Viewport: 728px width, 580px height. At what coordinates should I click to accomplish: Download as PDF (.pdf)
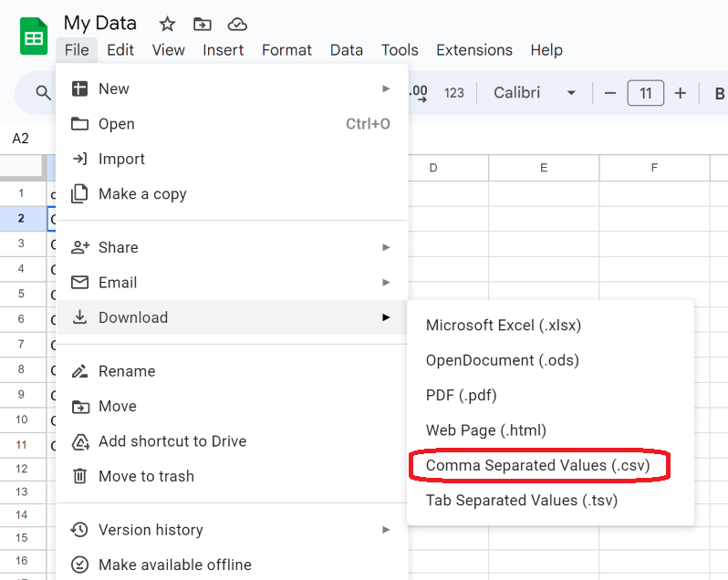pos(550,395)
